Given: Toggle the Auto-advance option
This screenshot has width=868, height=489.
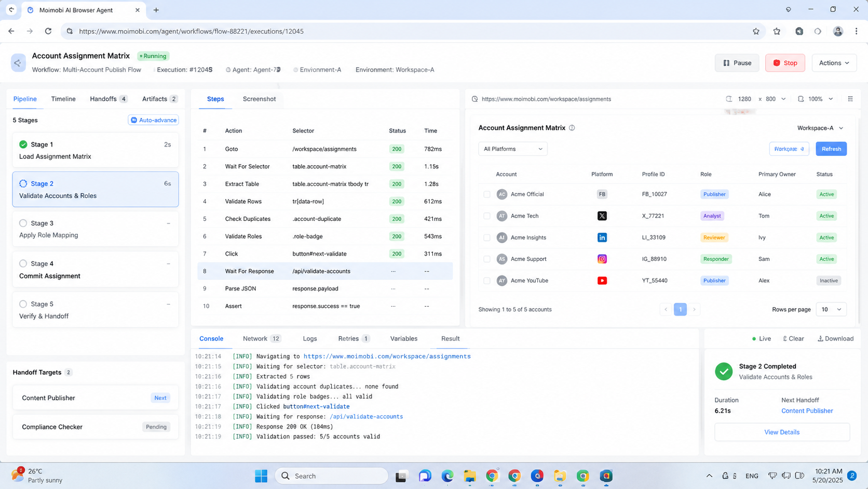Looking at the screenshot, I should point(154,120).
